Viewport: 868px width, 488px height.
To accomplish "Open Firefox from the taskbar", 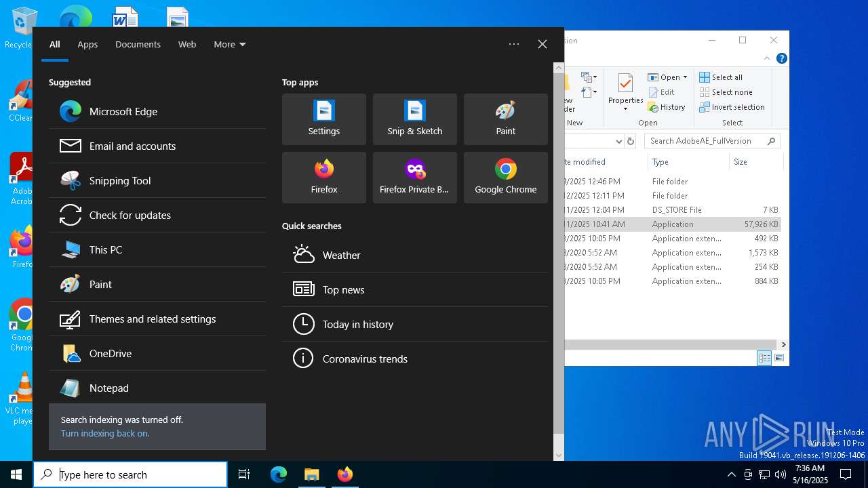I will coord(344,474).
